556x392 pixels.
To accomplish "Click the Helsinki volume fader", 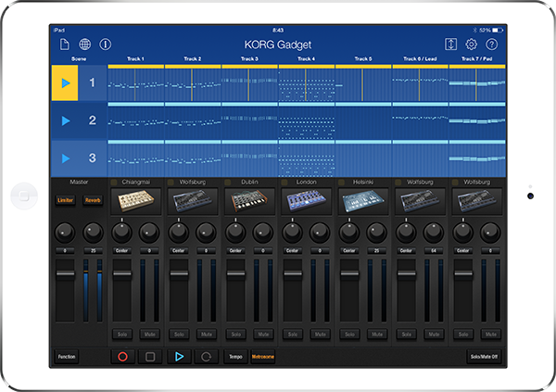I will coord(349,273).
